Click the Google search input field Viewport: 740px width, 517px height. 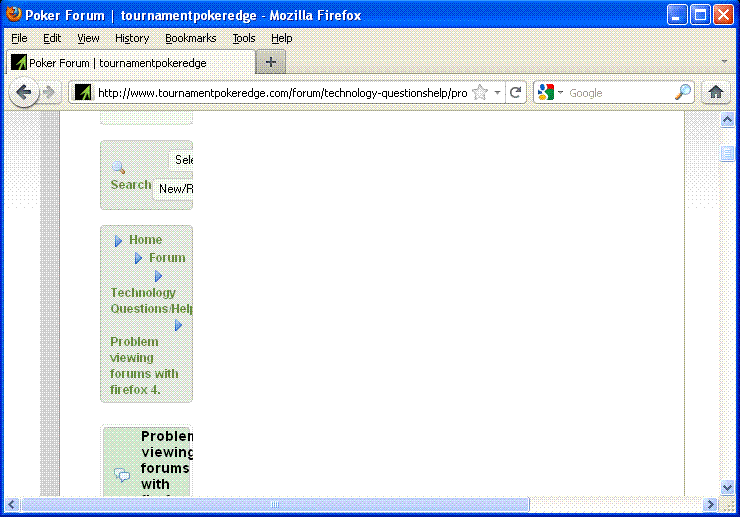coord(619,93)
